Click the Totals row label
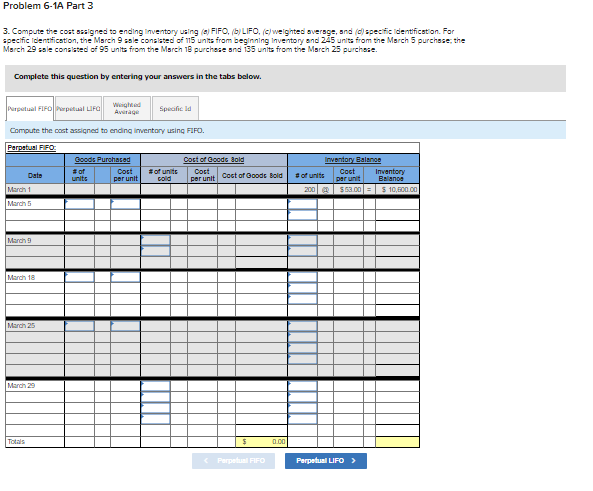The width and height of the screenshot is (593, 491). point(16,441)
